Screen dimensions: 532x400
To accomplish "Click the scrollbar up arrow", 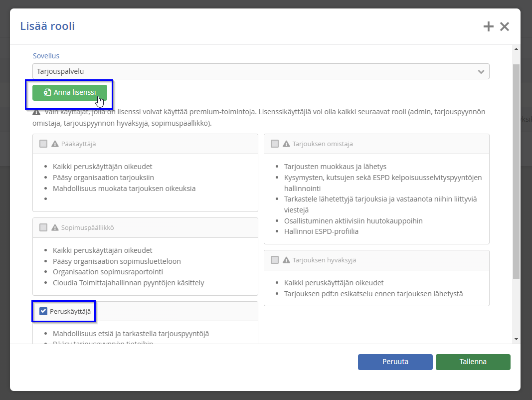I will pos(516,49).
